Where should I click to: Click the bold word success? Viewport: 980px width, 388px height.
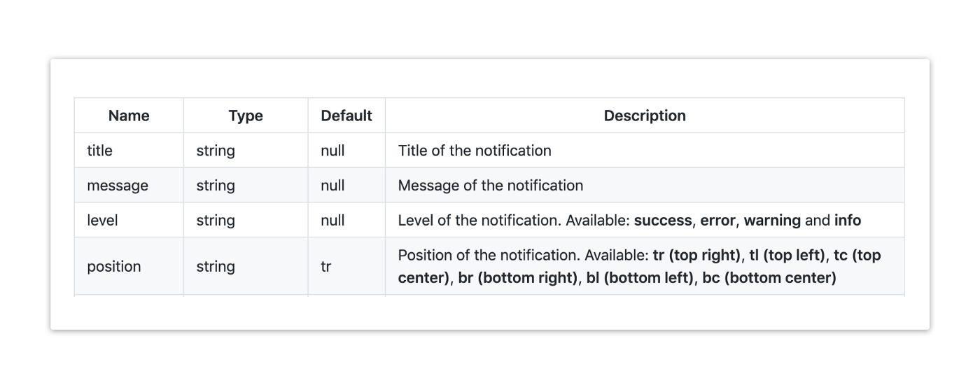[663, 221]
